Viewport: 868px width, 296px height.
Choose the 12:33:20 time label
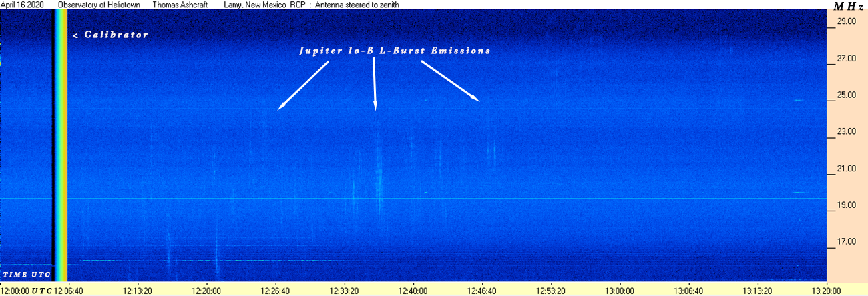pos(344,291)
